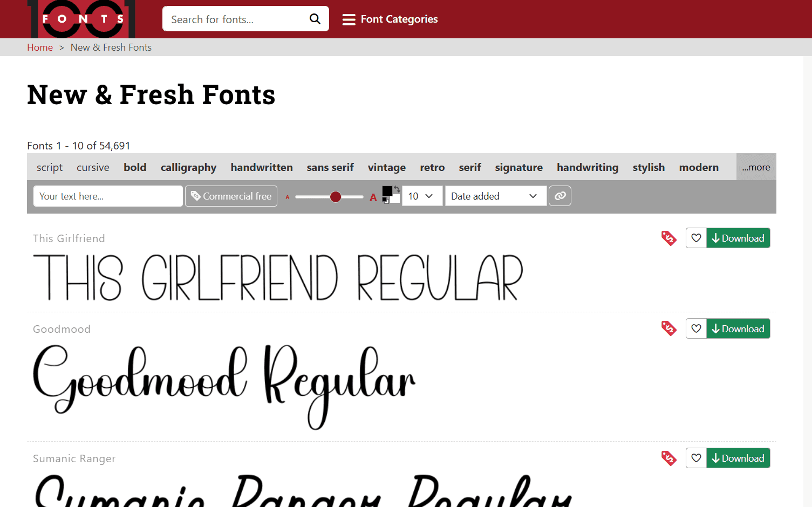Viewport: 812px width, 507px height.
Task: Click Goodmood Regular preview image
Action: point(224,387)
